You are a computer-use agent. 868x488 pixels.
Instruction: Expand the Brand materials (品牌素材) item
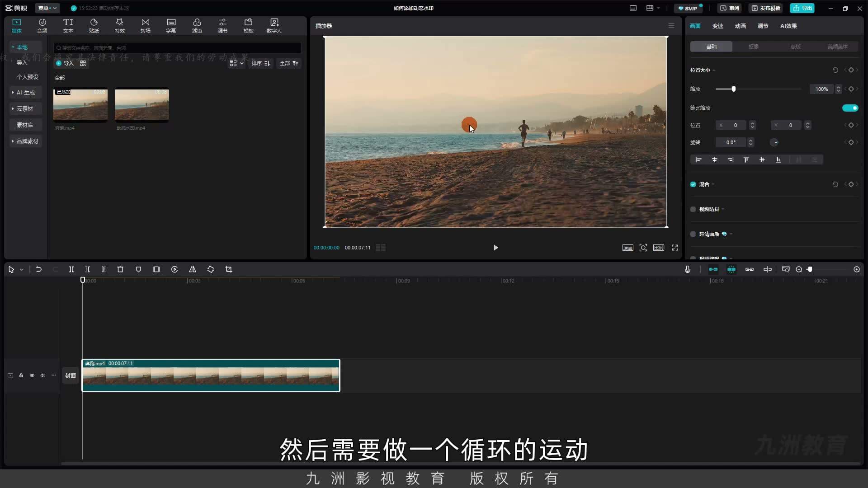tap(25, 141)
